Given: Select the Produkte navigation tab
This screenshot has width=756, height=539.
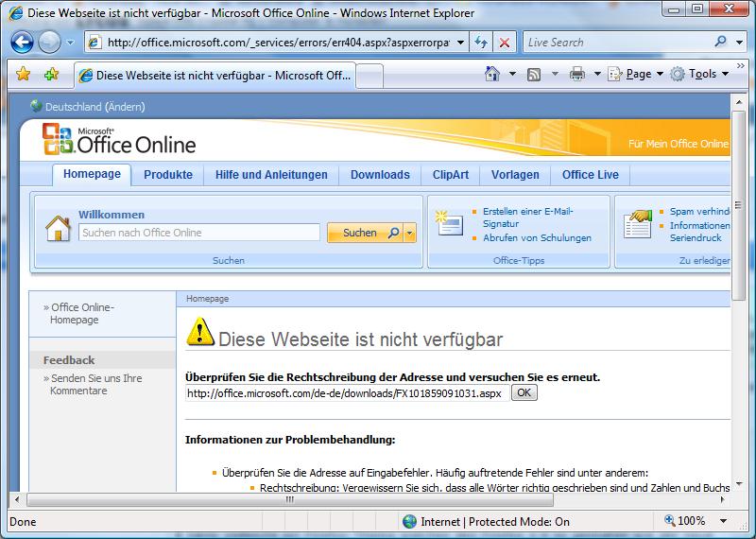Looking at the screenshot, I should (x=168, y=175).
